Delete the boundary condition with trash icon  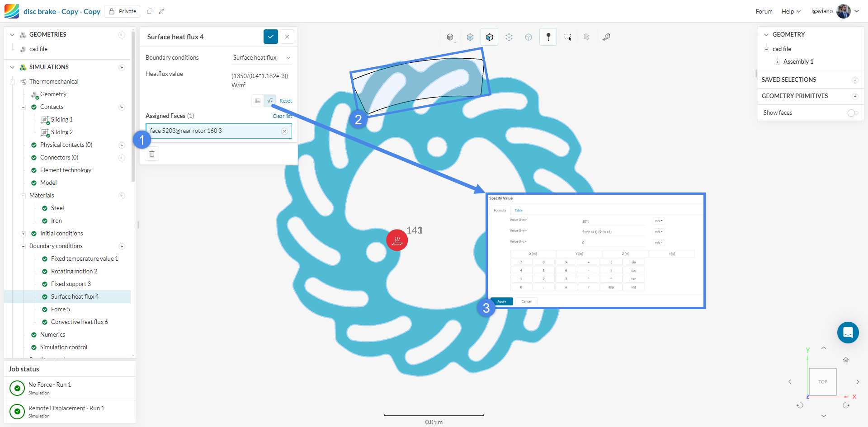pyautogui.click(x=152, y=154)
